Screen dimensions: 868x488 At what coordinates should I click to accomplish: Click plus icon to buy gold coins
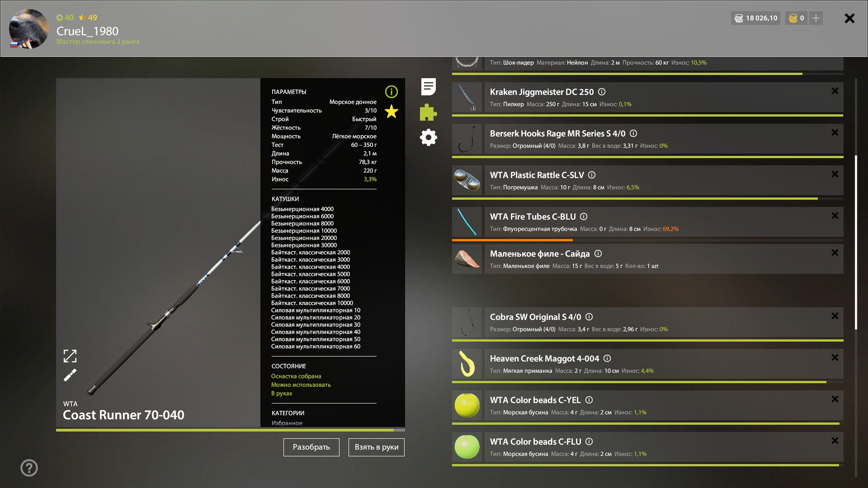[x=816, y=18]
